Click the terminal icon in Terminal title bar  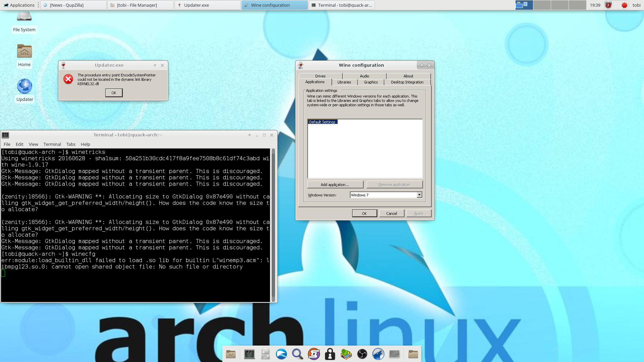point(5,135)
